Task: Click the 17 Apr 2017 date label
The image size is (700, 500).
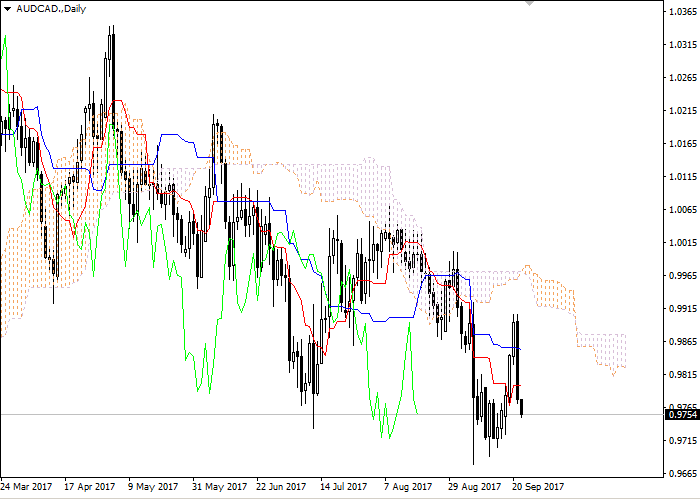Action: coord(90,487)
